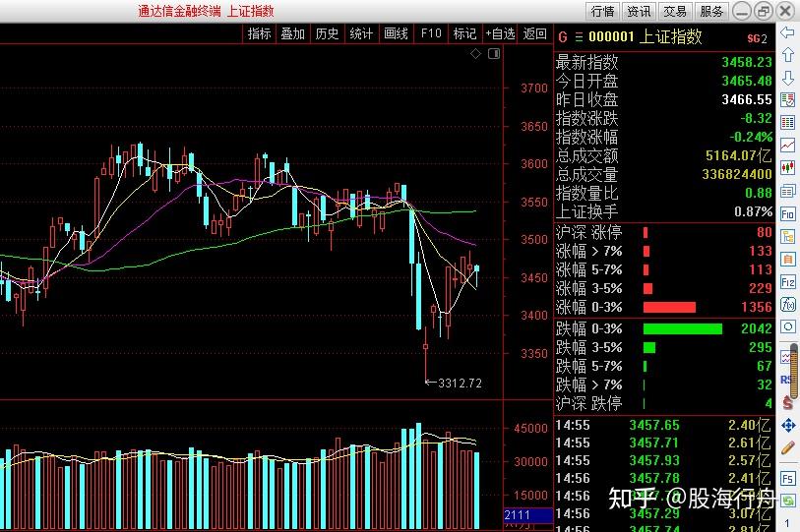Screen dimensions: 800x532
Task: Click the 2111 blue volume value box
Action: (x=528, y=515)
